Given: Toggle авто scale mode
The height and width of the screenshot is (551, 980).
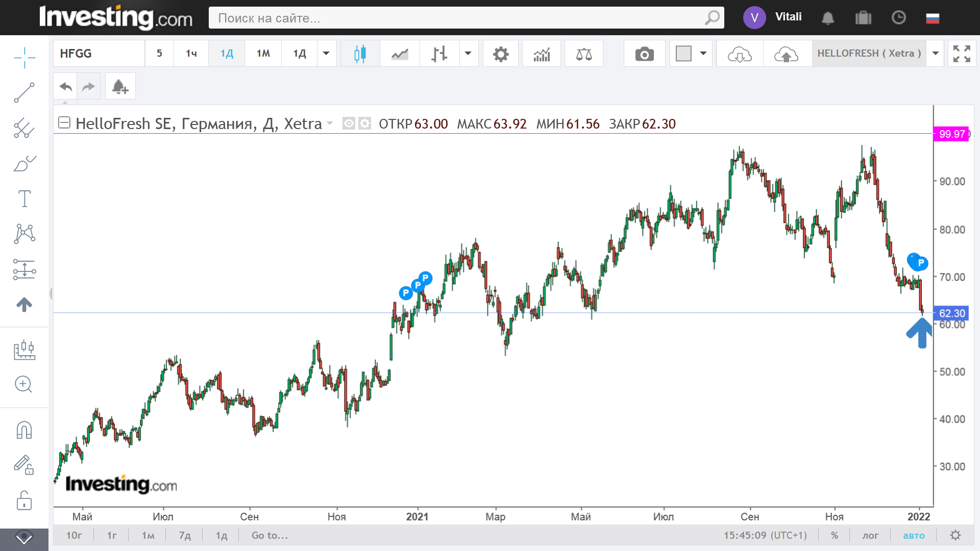Looking at the screenshot, I should (x=914, y=535).
